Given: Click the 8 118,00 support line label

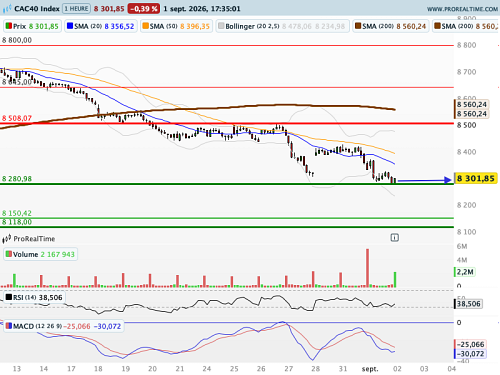Looking at the screenshot, I should tap(17, 222).
